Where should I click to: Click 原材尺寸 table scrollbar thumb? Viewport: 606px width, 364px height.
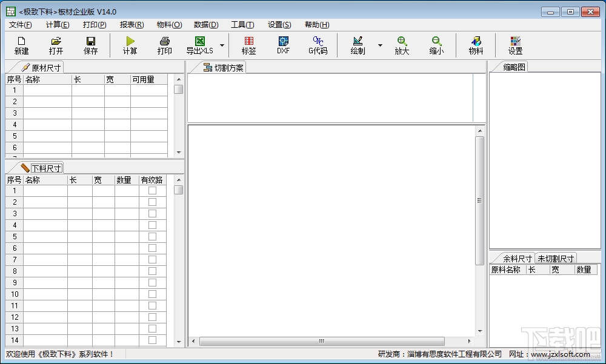pyautogui.click(x=178, y=89)
